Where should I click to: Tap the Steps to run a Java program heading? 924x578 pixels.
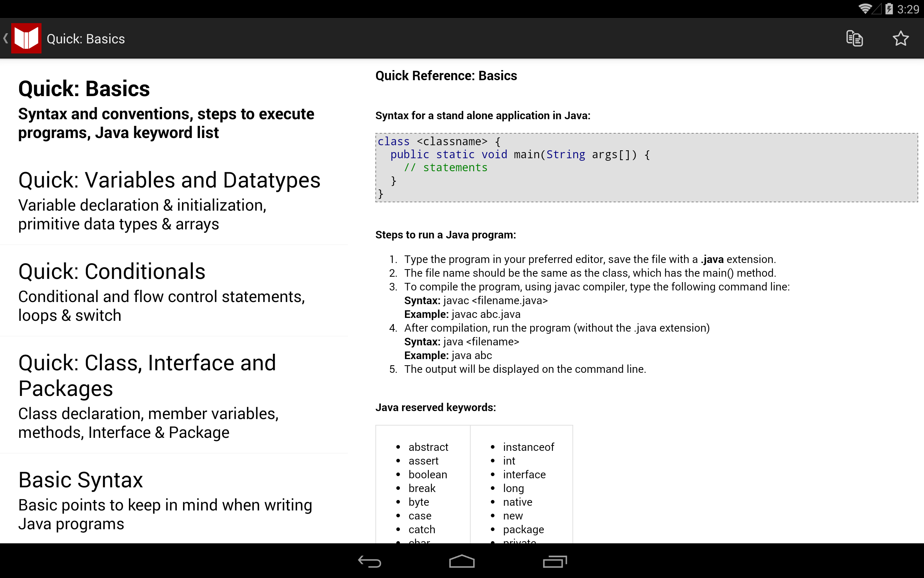pos(446,235)
